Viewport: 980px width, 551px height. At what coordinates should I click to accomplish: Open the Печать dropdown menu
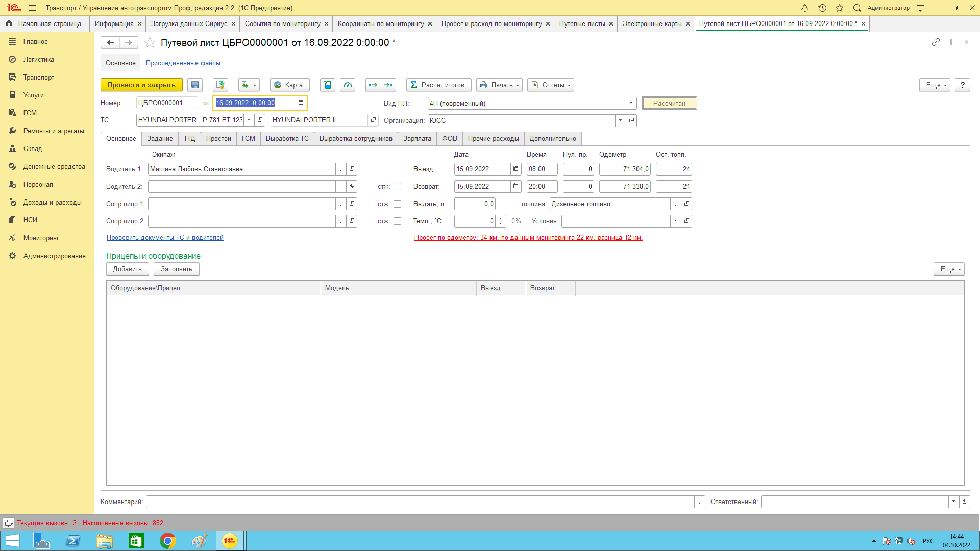(x=499, y=85)
